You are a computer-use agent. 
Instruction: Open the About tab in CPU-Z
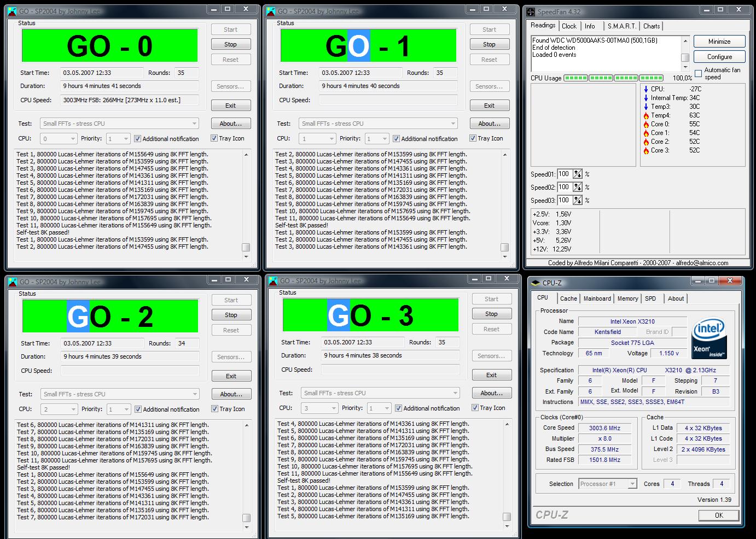(676, 298)
